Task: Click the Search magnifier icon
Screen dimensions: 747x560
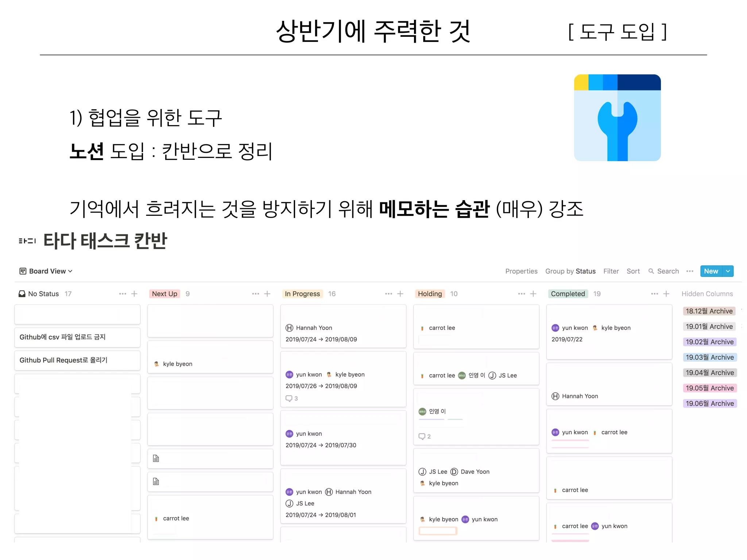Action: (x=651, y=271)
